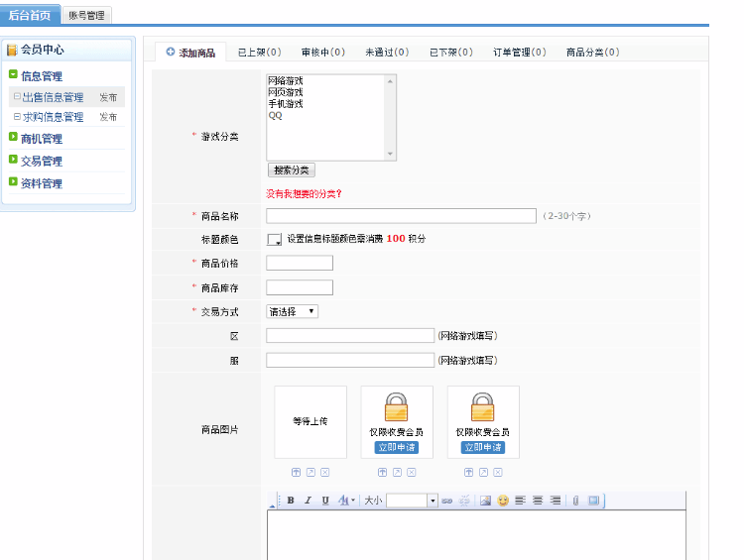Viewport: 744px width, 560px height.
Task: Open the 已上架(0) tab
Action: point(259,53)
